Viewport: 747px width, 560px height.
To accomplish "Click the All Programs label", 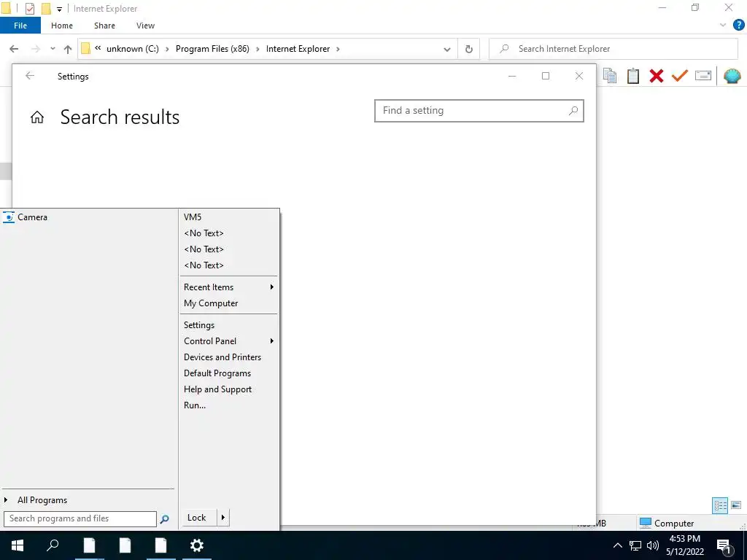I will coord(42,500).
